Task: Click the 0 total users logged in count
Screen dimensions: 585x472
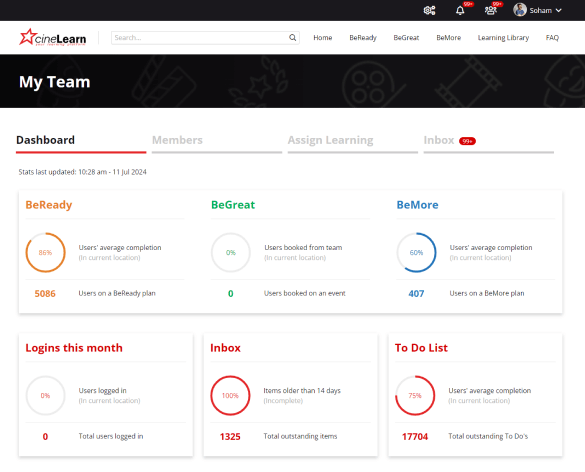Action: [45, 437]
